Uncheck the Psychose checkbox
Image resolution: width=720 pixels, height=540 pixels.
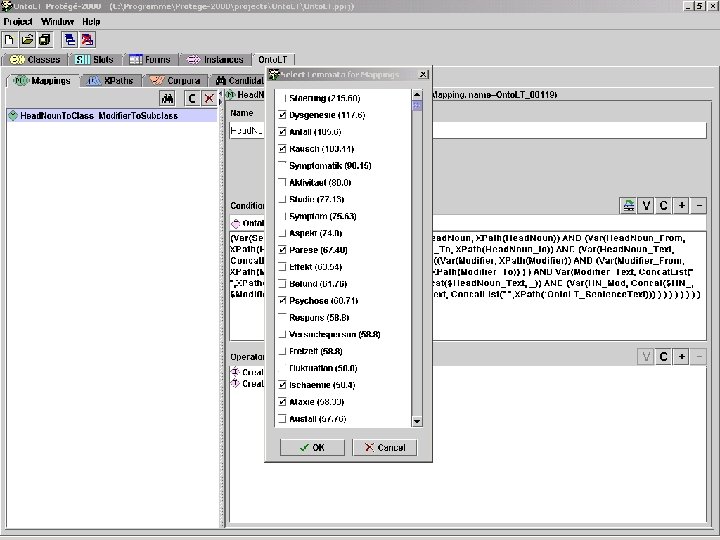[282, 300]
